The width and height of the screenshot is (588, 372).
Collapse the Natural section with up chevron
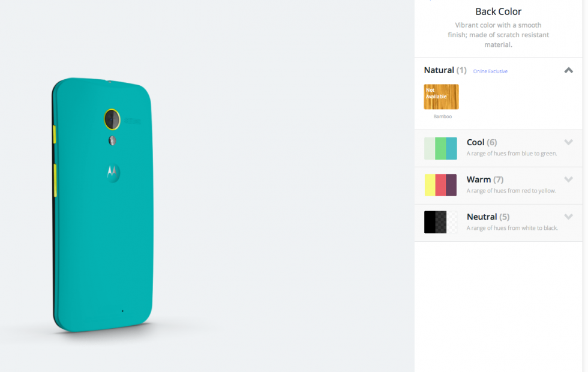(x=569, y=70)
